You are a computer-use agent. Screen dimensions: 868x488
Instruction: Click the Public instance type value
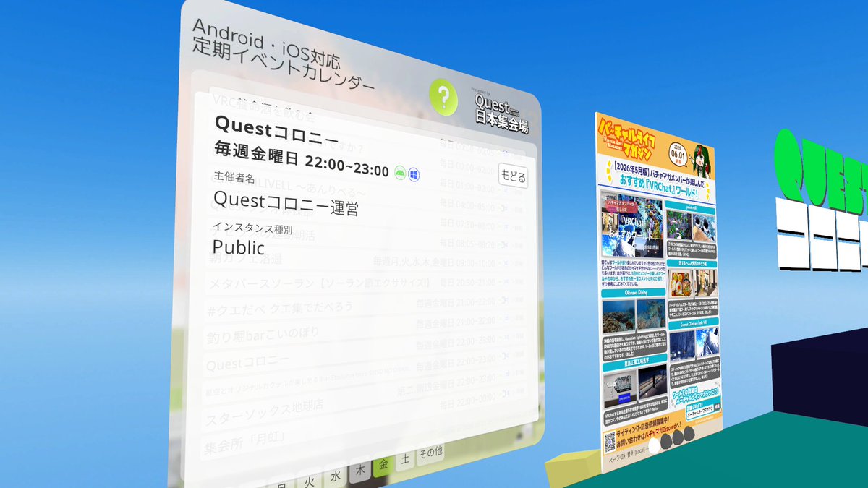(238, 247)
